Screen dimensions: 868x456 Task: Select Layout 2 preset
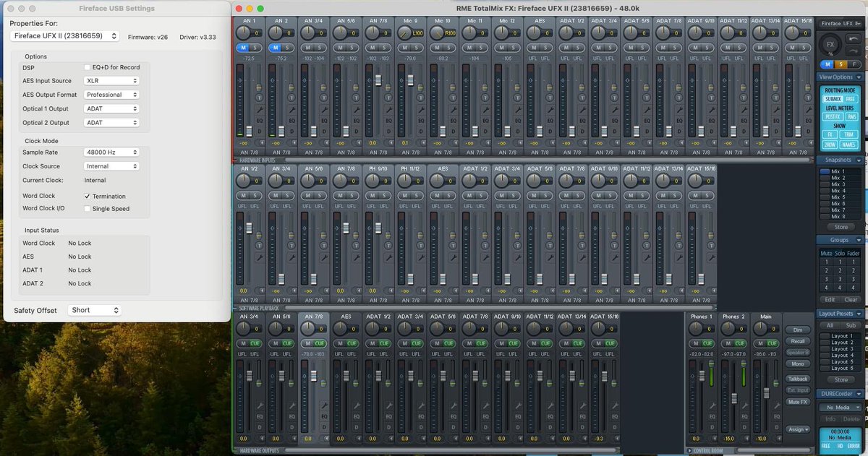click(842, 343)
